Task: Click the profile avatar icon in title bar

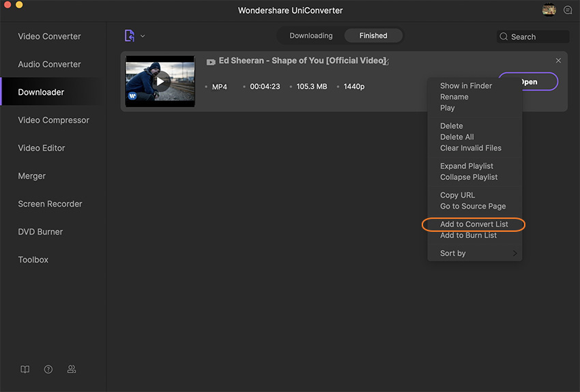Action: [x=549, y=10]
